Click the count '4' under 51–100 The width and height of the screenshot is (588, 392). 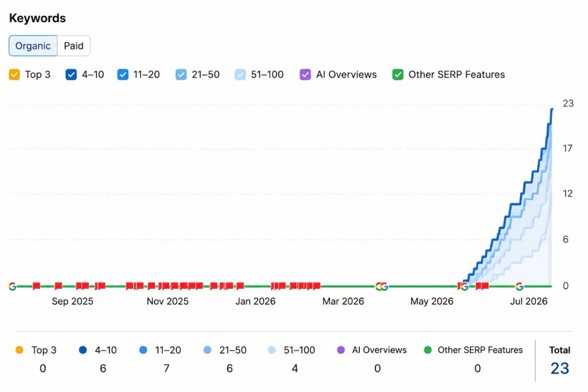pyautogui.click(x=295, y=368)
